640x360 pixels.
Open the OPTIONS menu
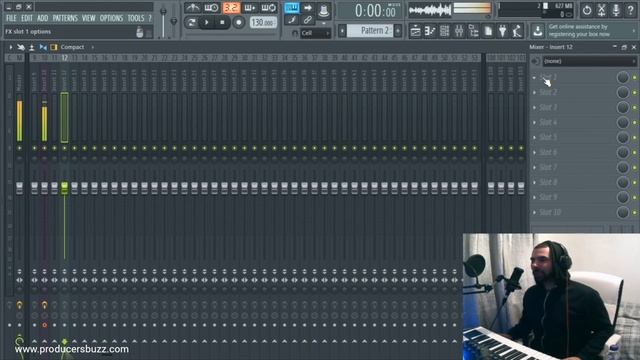[x=111, y=18]
